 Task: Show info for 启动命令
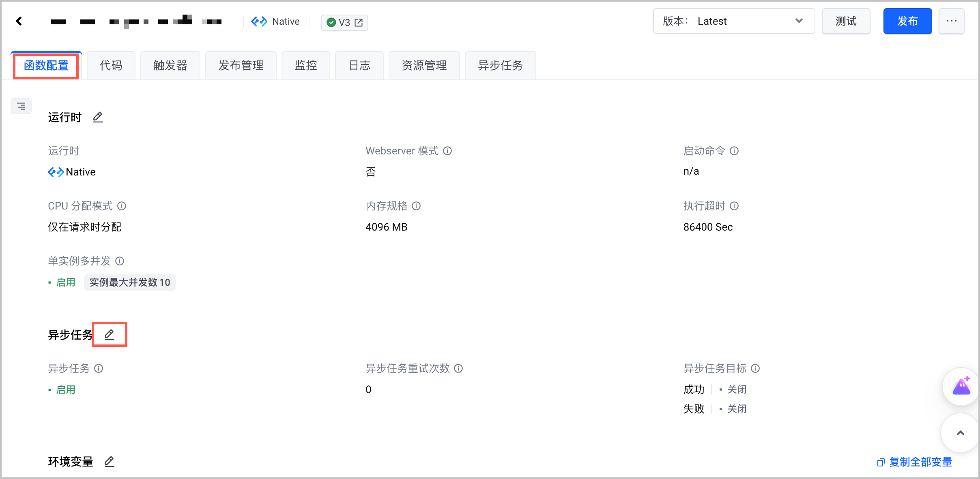[x=734, y=151]
